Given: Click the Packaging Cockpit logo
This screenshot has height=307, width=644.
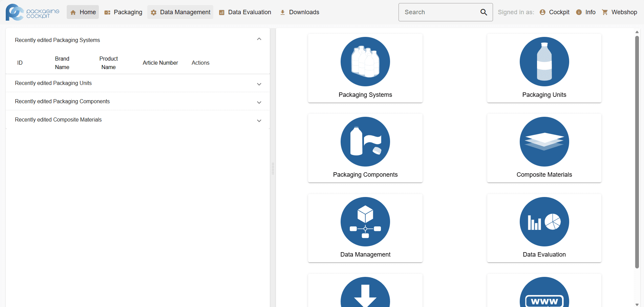Looking at the screenshot, I should [x=33, y=12].
